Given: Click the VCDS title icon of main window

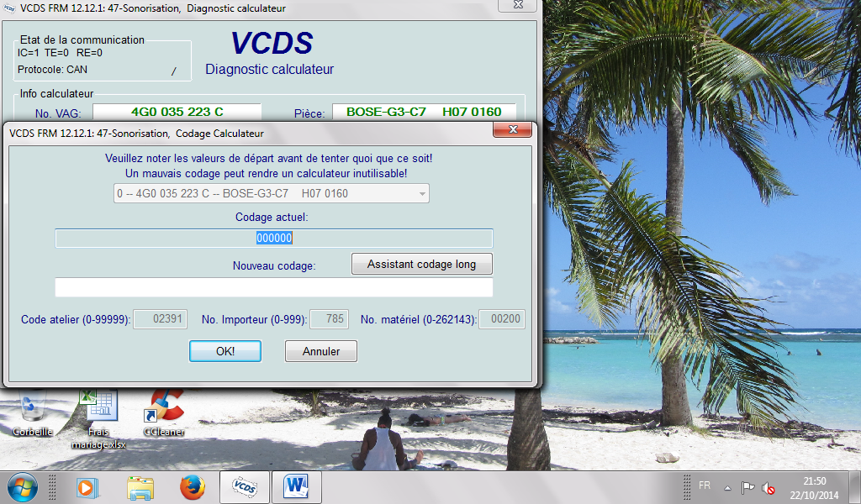Looking at the screenshot, I should point(9,8).
